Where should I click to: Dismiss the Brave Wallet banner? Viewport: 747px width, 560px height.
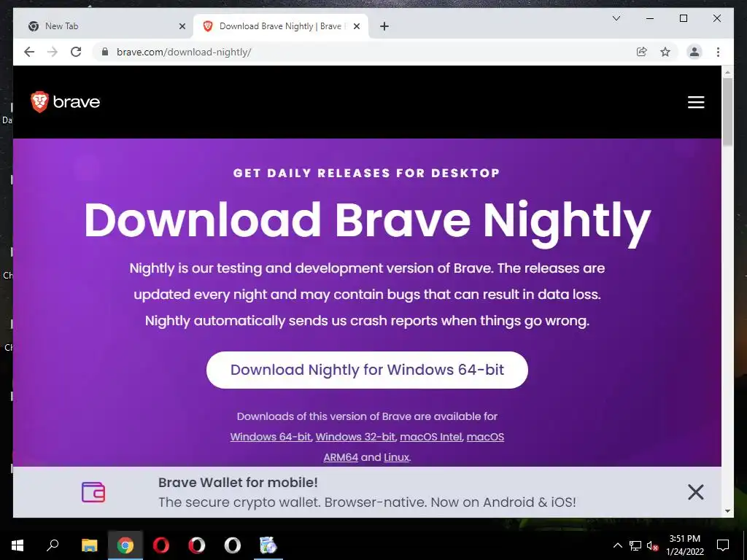[x=695, y=492]
